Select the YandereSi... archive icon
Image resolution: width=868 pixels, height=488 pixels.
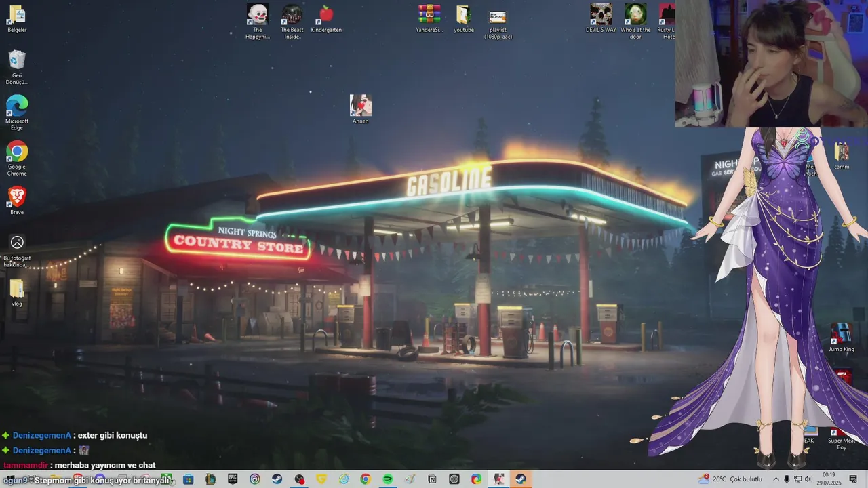click(429, 19)
